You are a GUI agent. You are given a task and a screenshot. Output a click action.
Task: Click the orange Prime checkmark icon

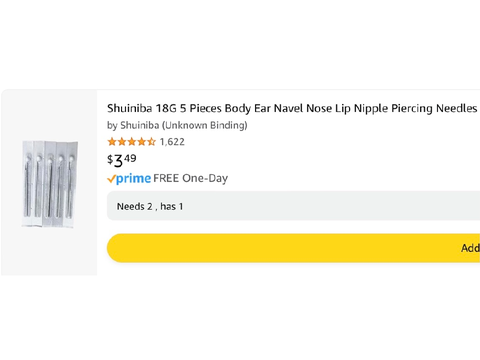(111, 179)
